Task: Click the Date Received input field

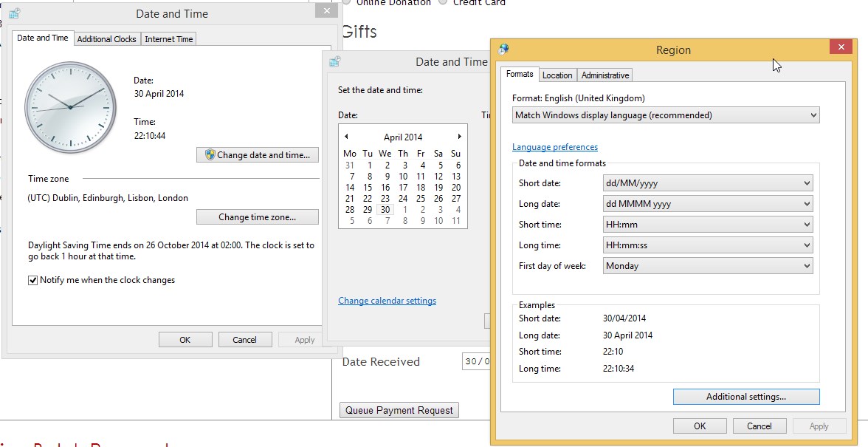Action: [477, 362]
